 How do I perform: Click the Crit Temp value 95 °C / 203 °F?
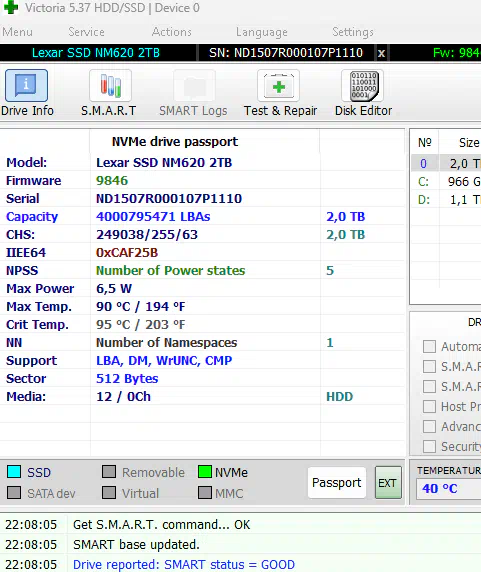coord(141,324)
